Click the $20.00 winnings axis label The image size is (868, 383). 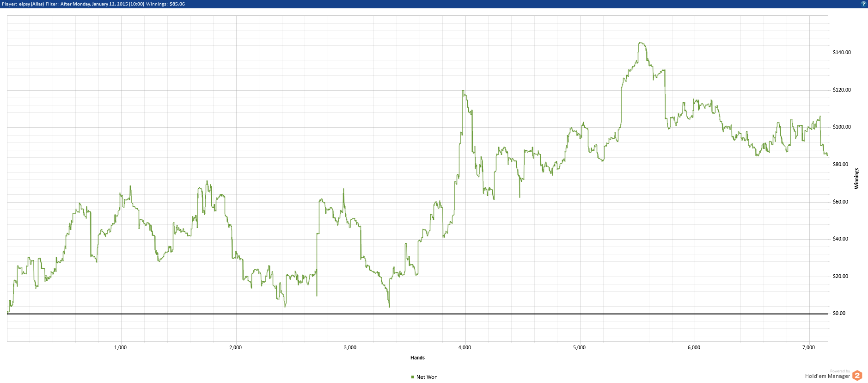[x=840, y=276]
